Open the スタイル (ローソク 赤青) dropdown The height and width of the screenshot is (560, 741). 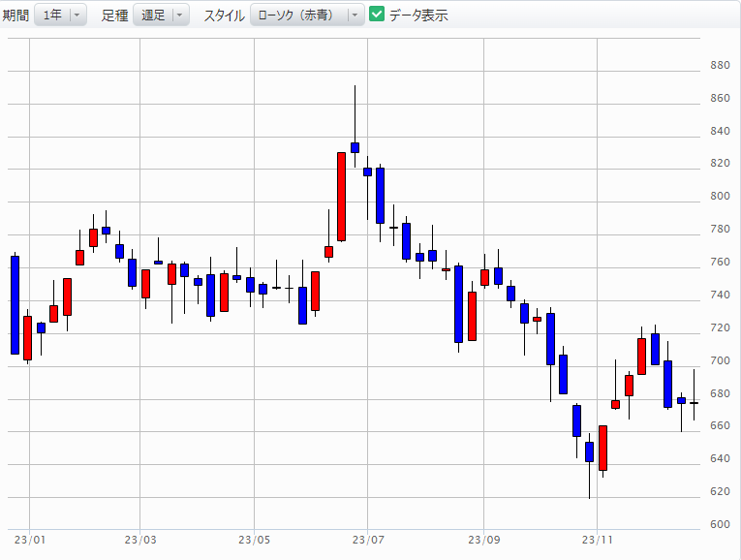click(307, 16)
